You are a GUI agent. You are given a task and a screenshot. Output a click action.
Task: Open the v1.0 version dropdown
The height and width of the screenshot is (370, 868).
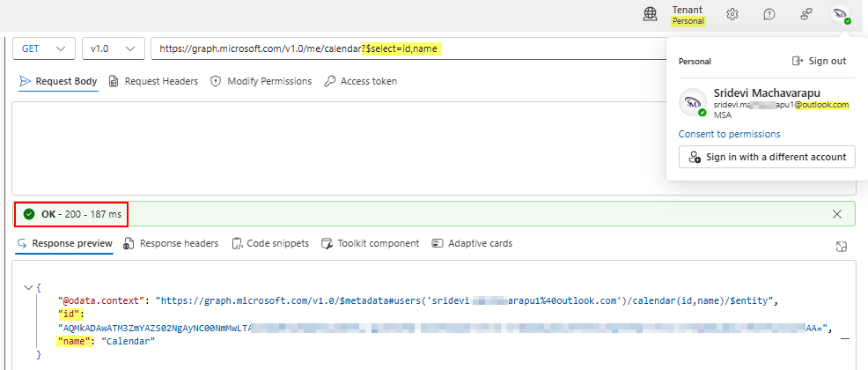click(113, 48)
